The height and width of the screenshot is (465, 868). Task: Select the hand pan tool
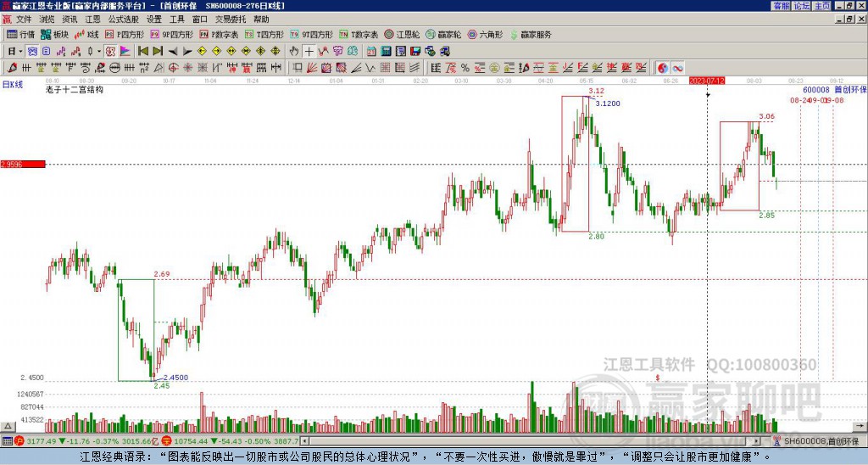[294, 51]
